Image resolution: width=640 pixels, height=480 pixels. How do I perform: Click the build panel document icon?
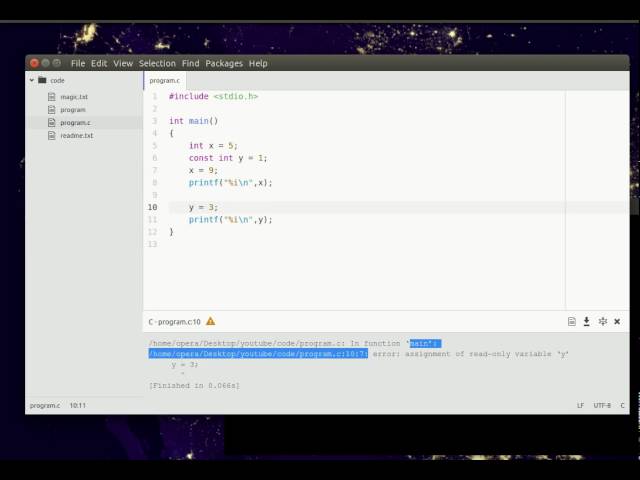[x=571, y=322]
